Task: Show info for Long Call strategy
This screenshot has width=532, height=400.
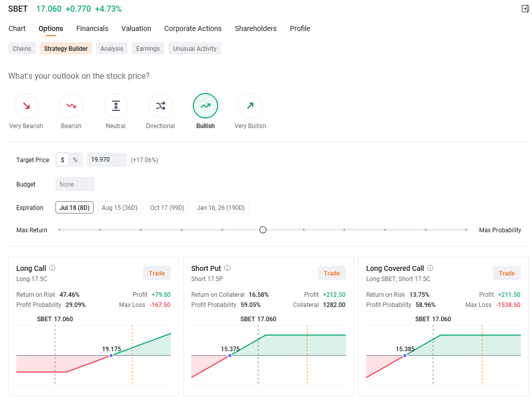Action: point(52,268)
